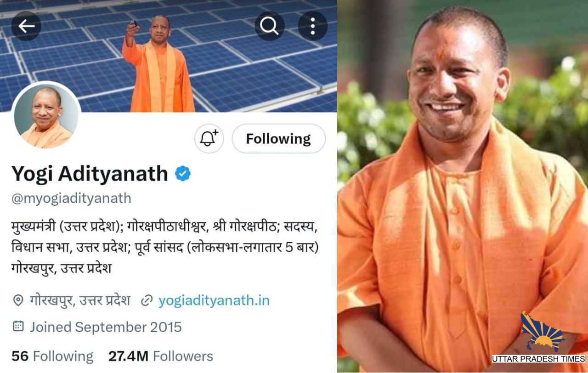588x373 pixels.
Task: Open profile search magnifier icon
Action: tap(270, 26)
